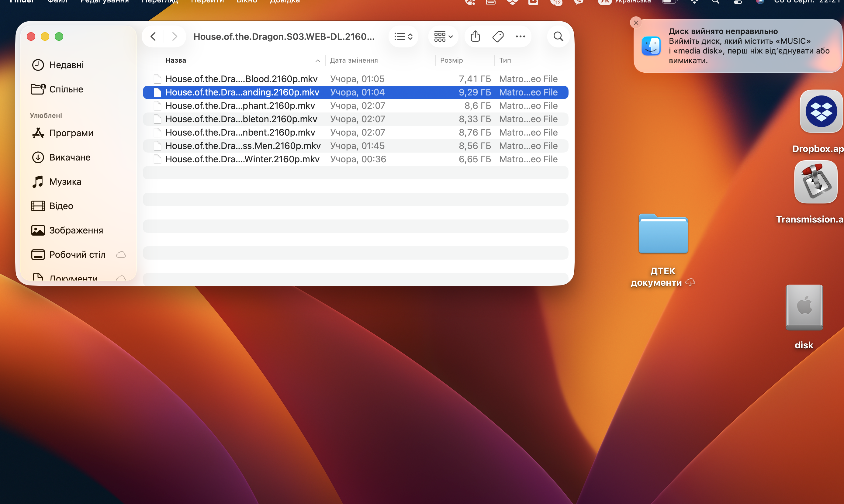Go forward in Finder window
The width and height of the screenshot is (844, 504).
(175, 36)
